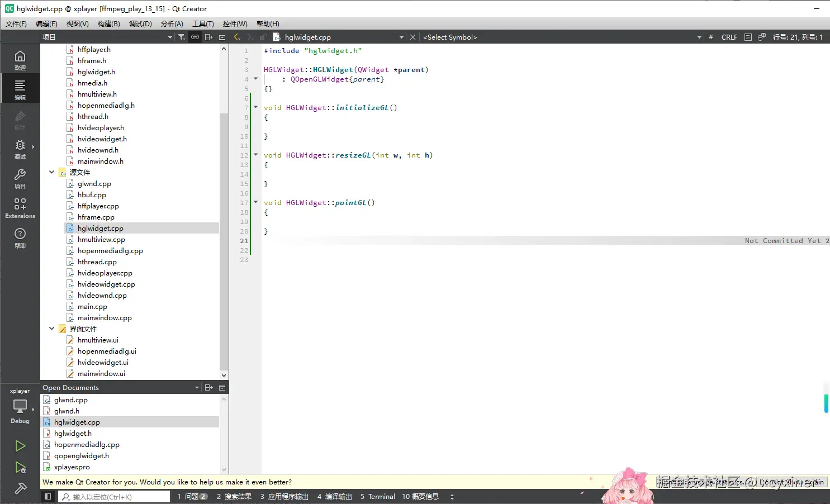This screenshot has width=830, height=504.
Task: Open glwnd.h in Open Documents
Action: [x=67, y=411]
